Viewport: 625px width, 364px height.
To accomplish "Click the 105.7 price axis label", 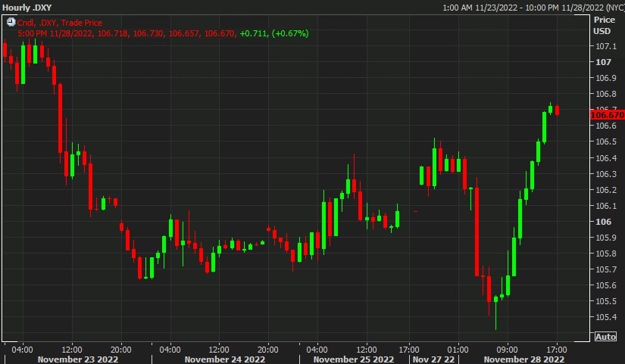I will (x=605, y=269).
